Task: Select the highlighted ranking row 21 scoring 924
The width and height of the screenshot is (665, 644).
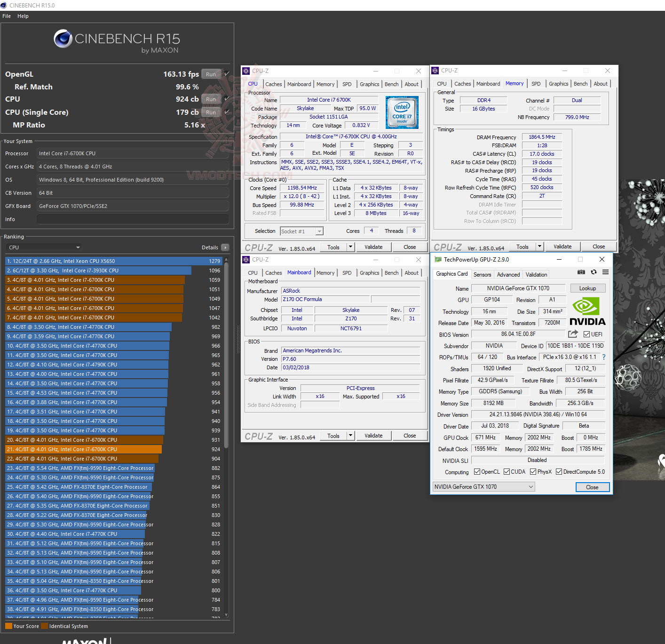Action: pos(113,449)
